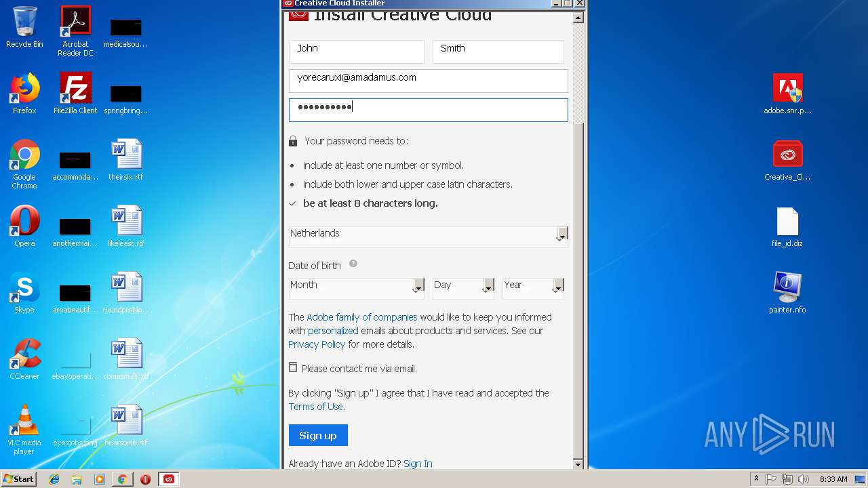868x488 pixels.
Task: Click the email address field
Action: tap(429, 81)
